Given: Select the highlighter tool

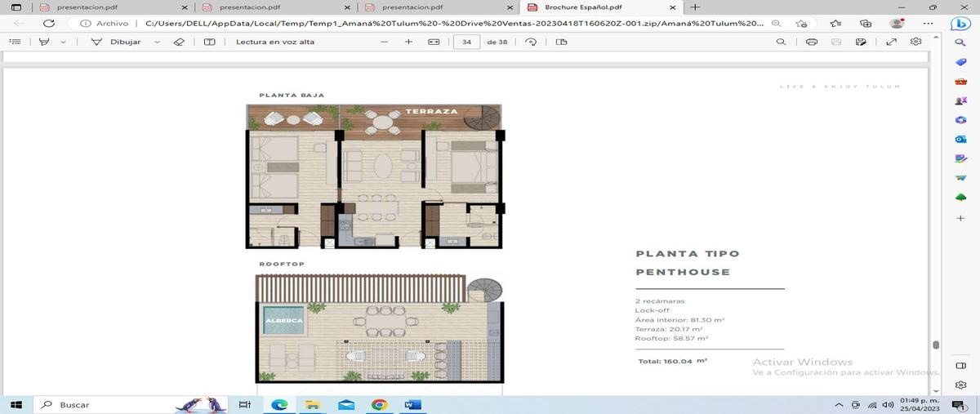Looking at the screenshot, I should click(43, 42).
